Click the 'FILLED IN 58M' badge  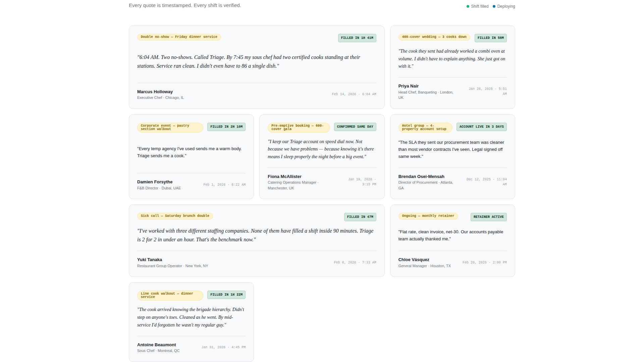pyautogui.click(x=490, y=38)
